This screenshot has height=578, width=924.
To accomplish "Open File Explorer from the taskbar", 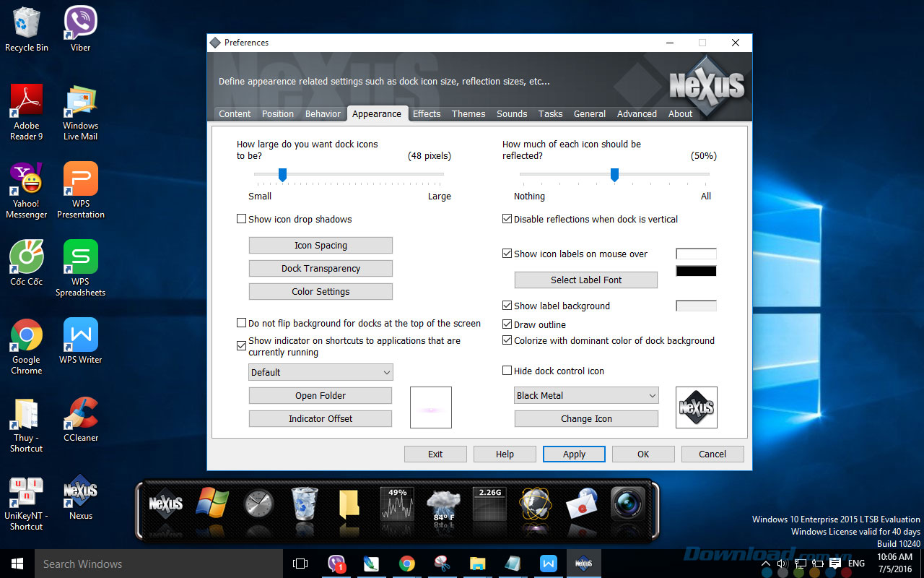I will point(477,564).
